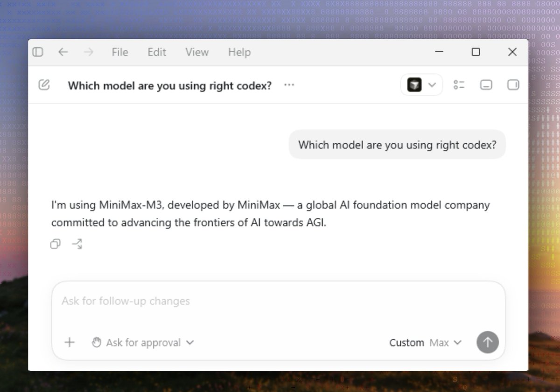Open the task list icon in the header
560x392 pixels.
coord(459,85)
